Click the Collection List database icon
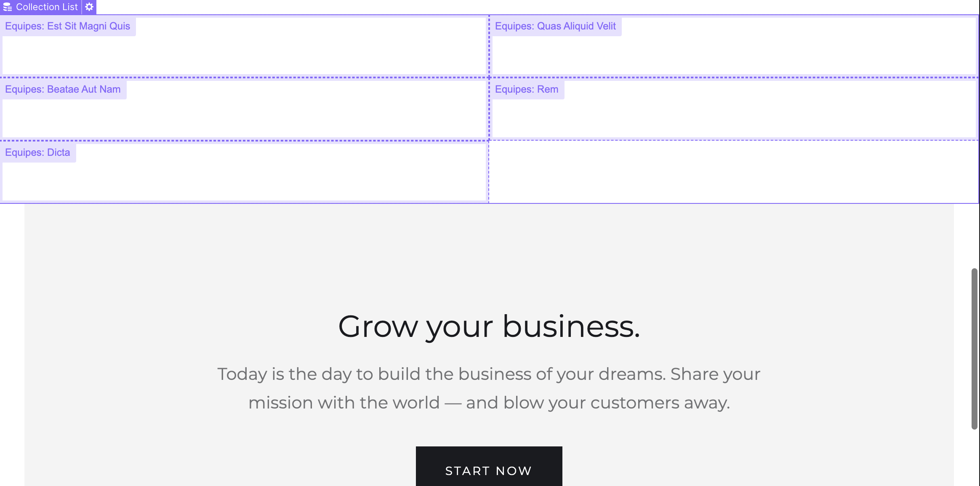 [8, 7]
